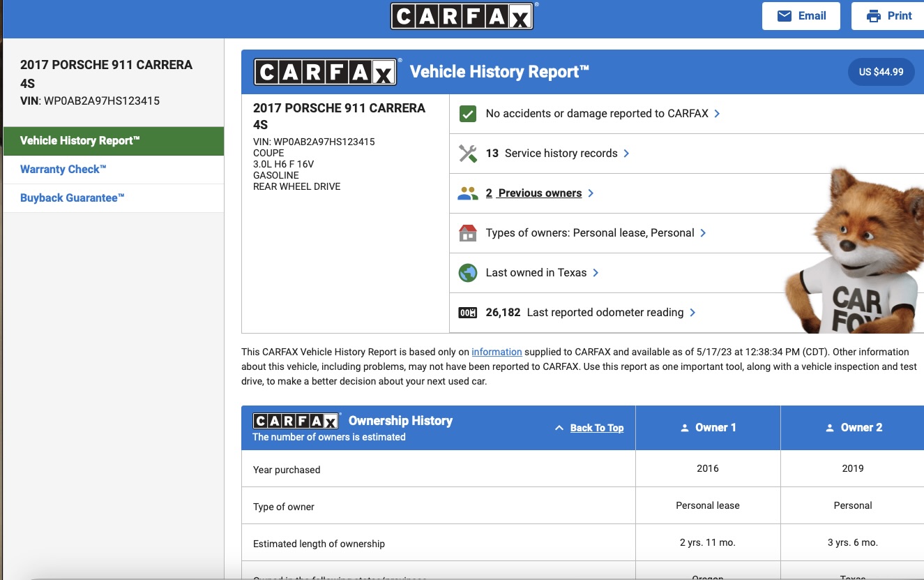Click the Estimated length of ownership label
924x580 pixels.
click(x=319, y=544)
